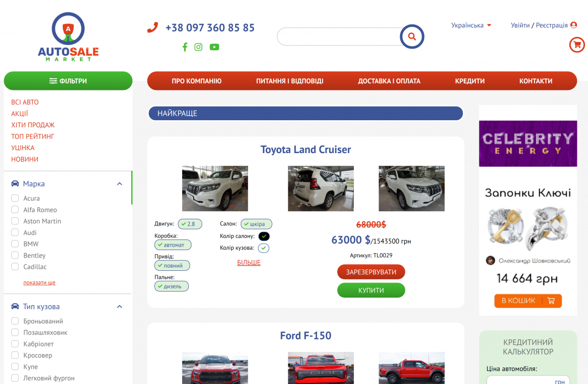Open the Instagram profile icon
This screenshot has height=384, width=588.
pos(198,47)
